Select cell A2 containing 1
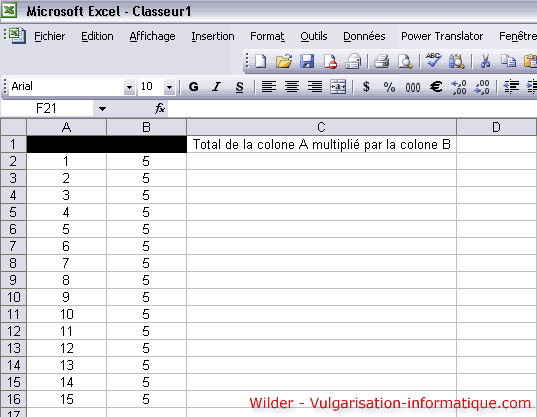Viewport: 537px width, 417px height. tap(66, 161)
